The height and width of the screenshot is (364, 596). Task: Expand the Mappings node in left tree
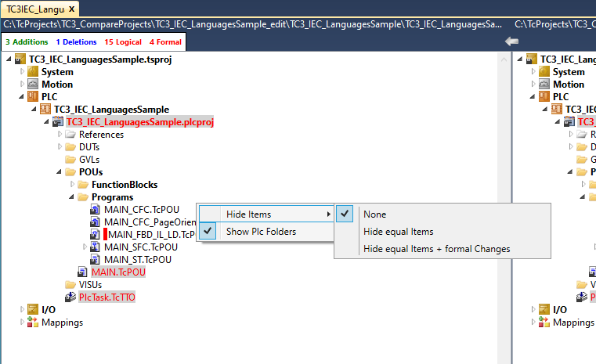tap(22, 322)
